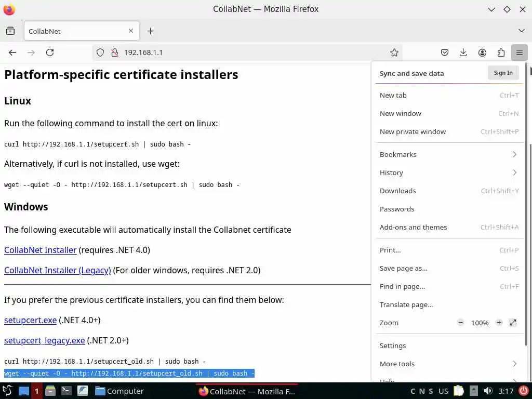Viewport: 532px width, 399px height.
Task: Open CollabNet Installer (Legacy) link
Action: coord(57,270)
